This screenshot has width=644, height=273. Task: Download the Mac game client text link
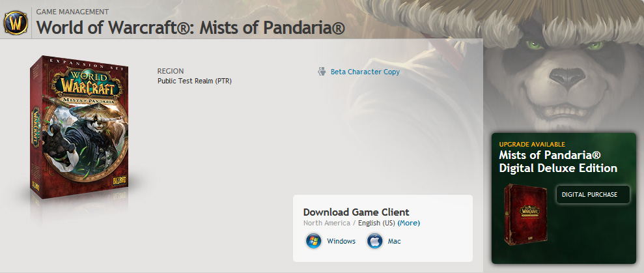click(x=395, y=241)
